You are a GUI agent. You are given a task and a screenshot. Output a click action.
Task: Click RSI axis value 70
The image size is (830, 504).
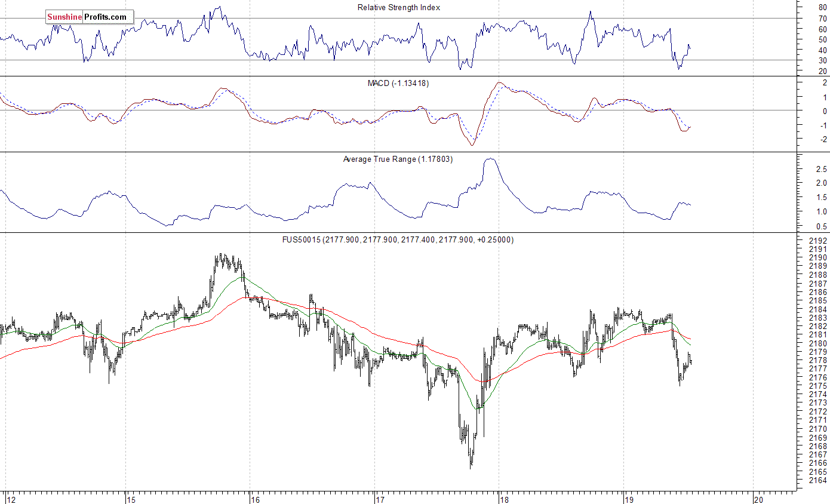822,18
